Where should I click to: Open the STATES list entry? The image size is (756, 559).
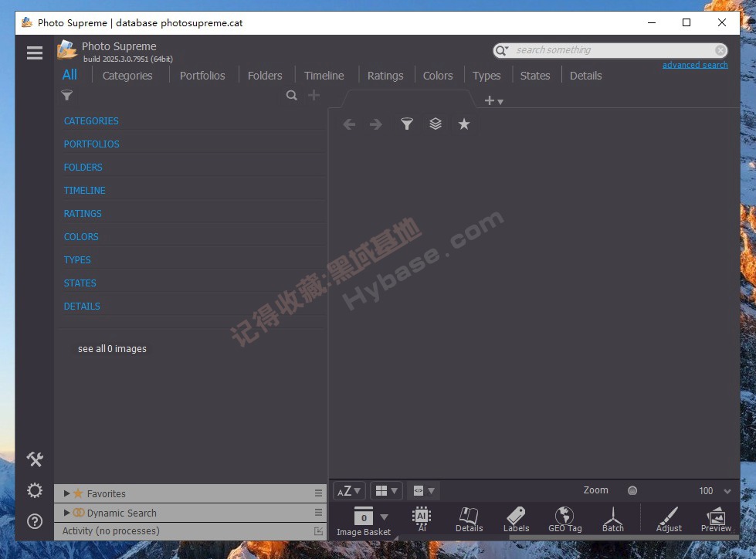(80, 283)
